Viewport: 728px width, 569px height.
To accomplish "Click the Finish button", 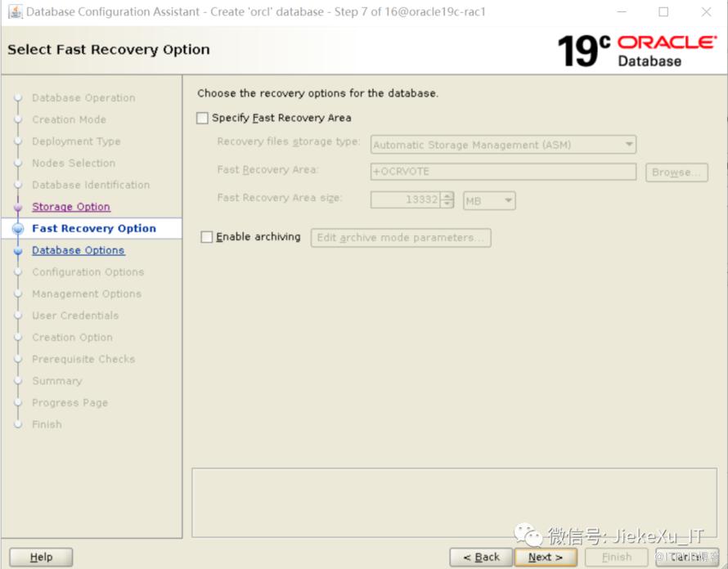I will [617, 557].
